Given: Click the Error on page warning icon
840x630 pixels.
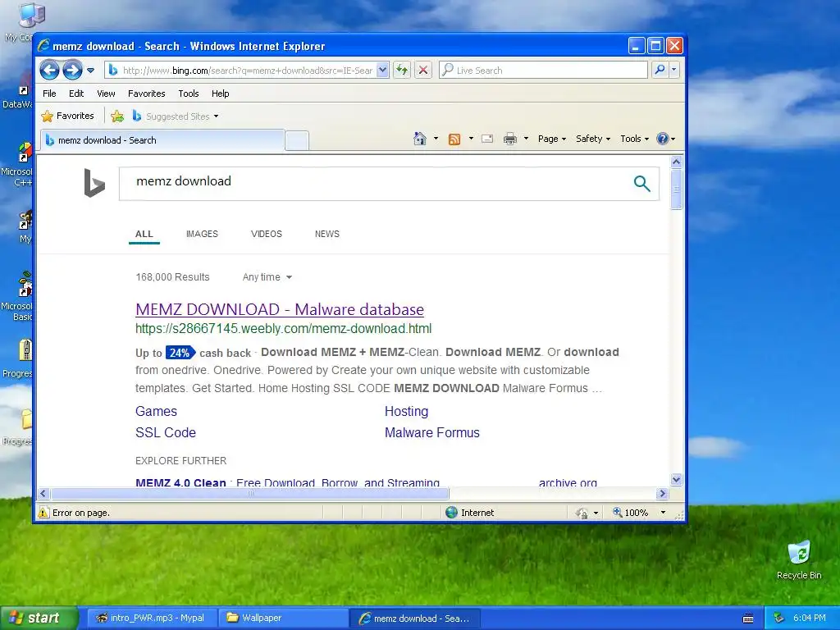Looking at the screenshot, I should click(x=43, y=513).
